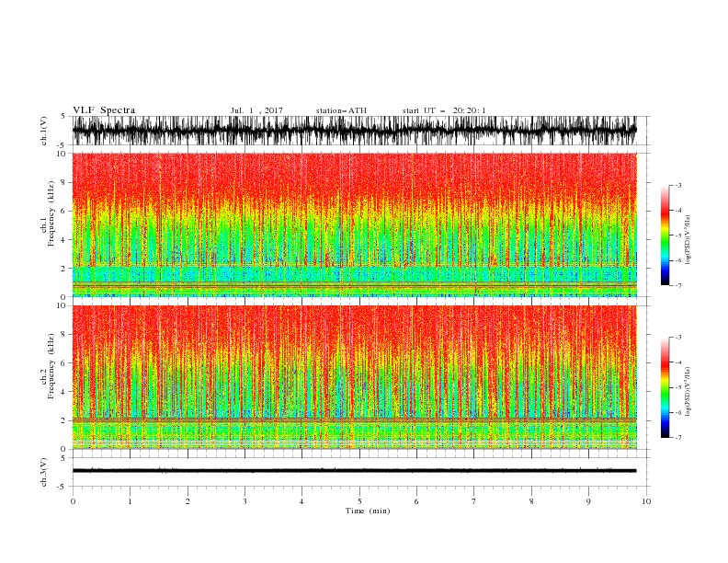This screenshot has height=563, width=728.
Task: Click time axis tick label "9"
Action: [x=588, y=501]
